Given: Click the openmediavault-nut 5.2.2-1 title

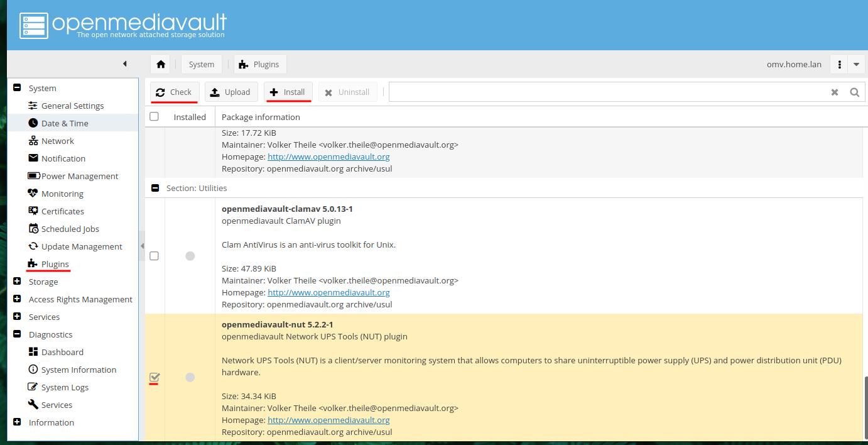Looking at the screenshot, I should pos(277,324).
